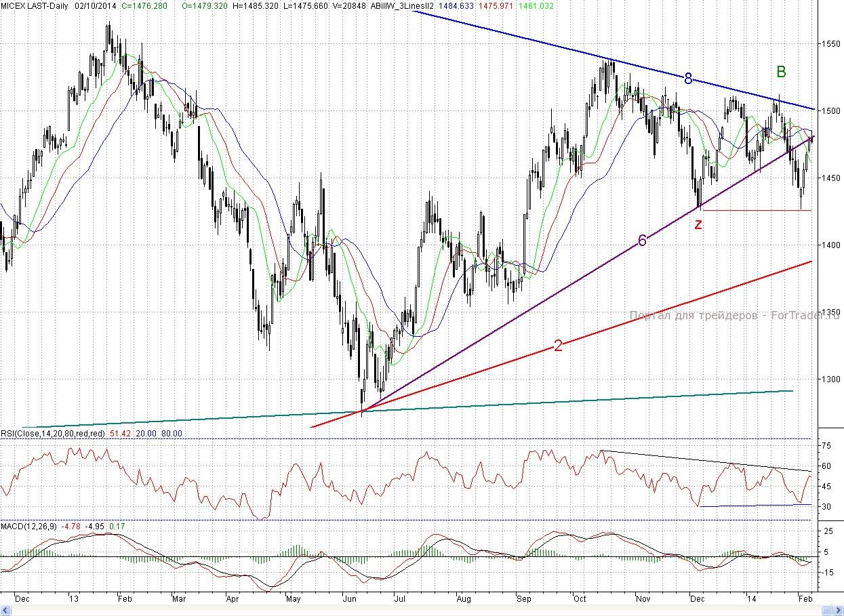Viewport: 844px width, 616px height.
Task: Select the green B wave marker
Action: tap(781, 72)
